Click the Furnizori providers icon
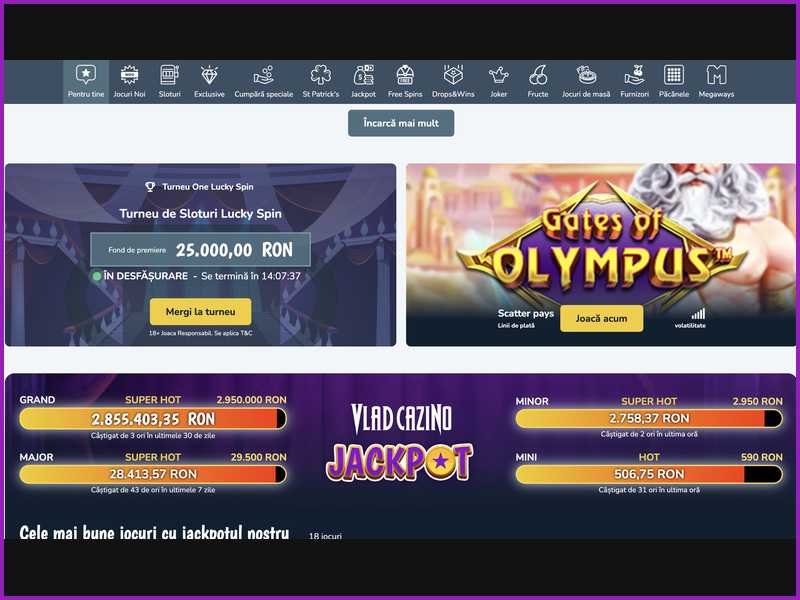Viewport: 800px width, 600px height. [x=634, y=75]
